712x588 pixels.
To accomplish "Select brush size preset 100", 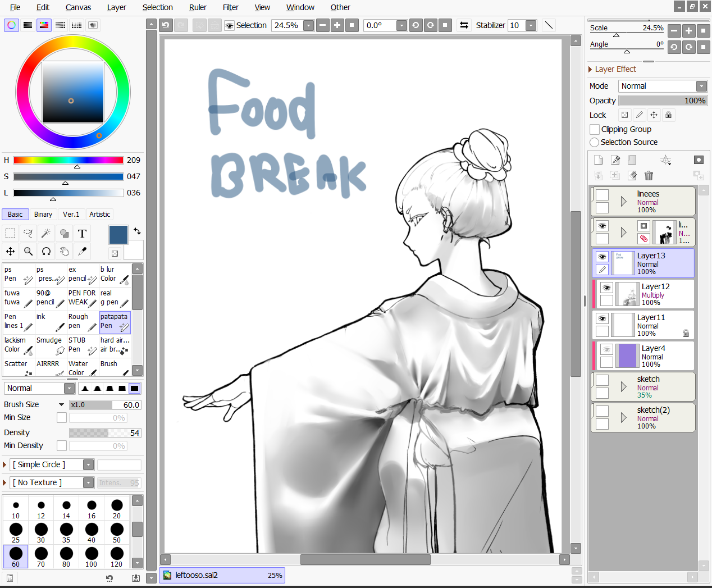I will pos(92,557).
